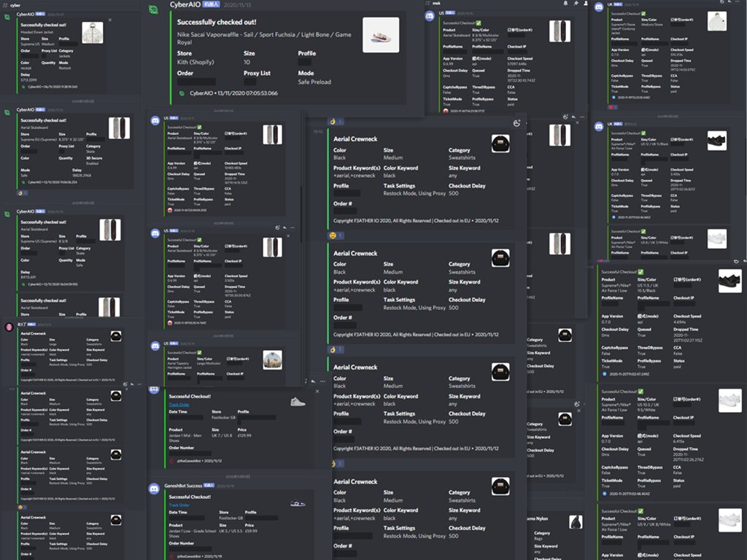The width and height of the screenshot is (747, 560).
Task: Add reaction to top large Aerial Crewneck message
Action: pyautogui.click(x=517, y=123)
